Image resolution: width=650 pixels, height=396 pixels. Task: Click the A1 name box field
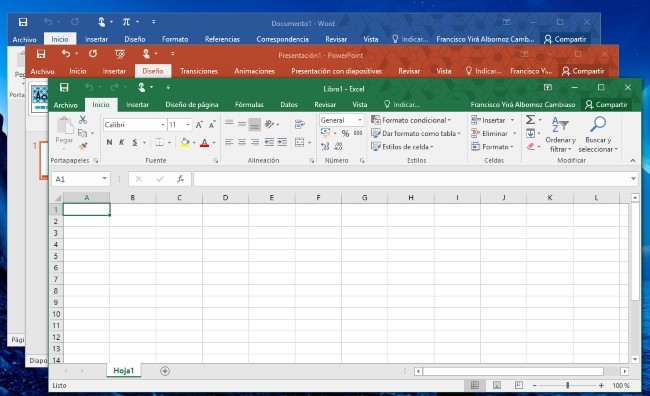(x=81, y=179)
